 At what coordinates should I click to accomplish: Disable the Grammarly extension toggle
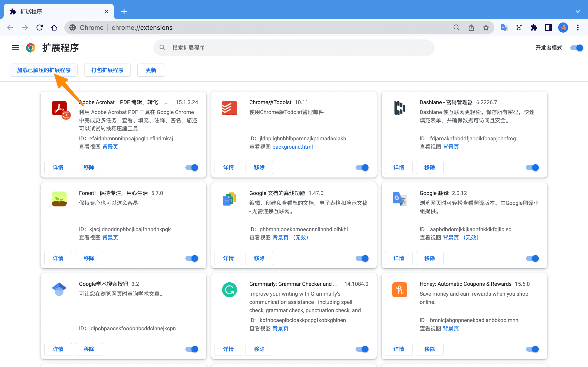point(362,349)
